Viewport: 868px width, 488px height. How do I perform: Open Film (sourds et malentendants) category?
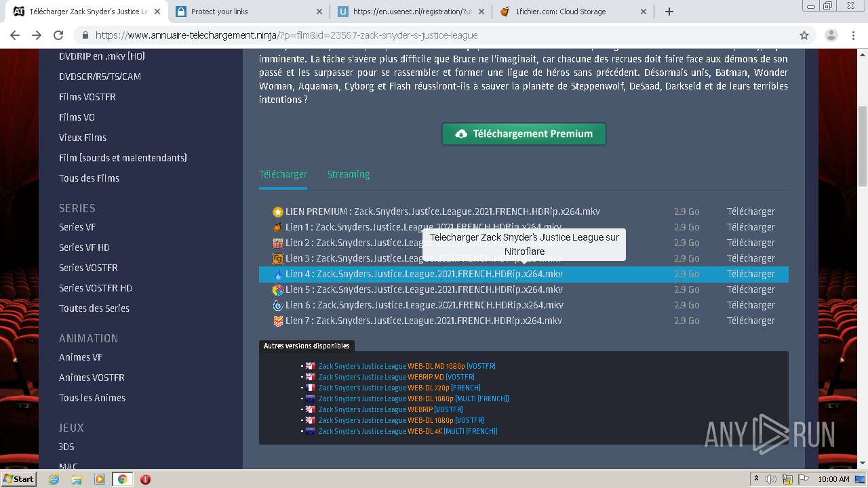[x=123, y=158]
